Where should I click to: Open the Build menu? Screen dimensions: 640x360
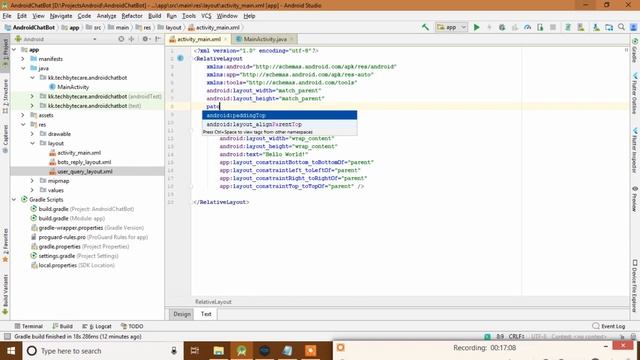tap(154, 16)
